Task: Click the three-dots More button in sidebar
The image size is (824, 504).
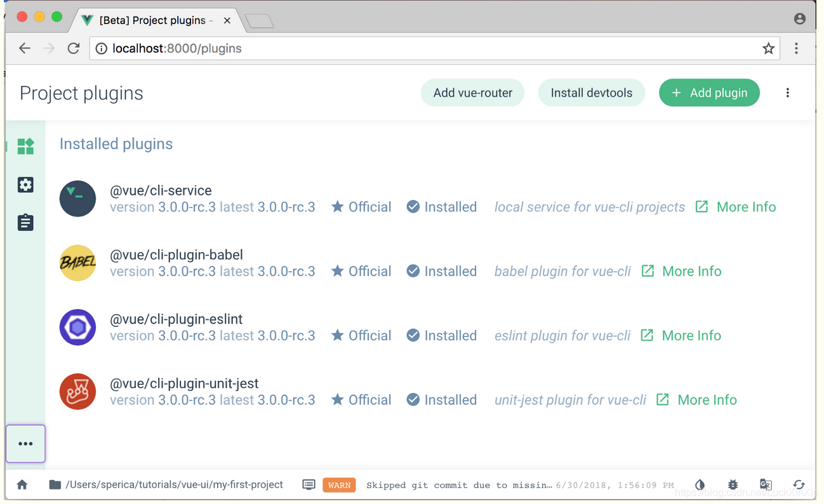Action: (25, 444)
